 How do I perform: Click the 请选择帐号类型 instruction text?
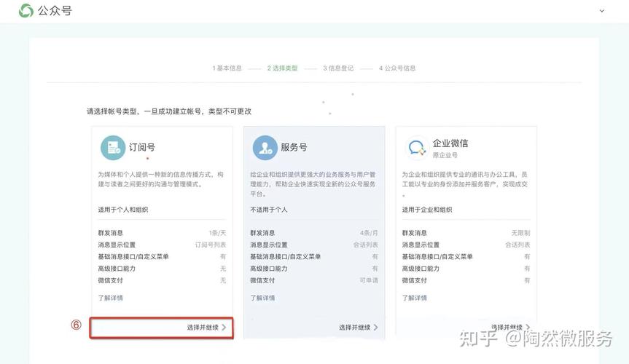[x=169, y=111]
